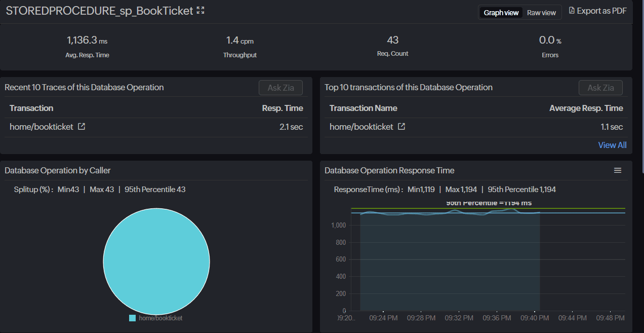The height and width of the screenshot is (333, 644).
Task: Click the 95th Percentile line on chart
Action: tap(582, 208)
